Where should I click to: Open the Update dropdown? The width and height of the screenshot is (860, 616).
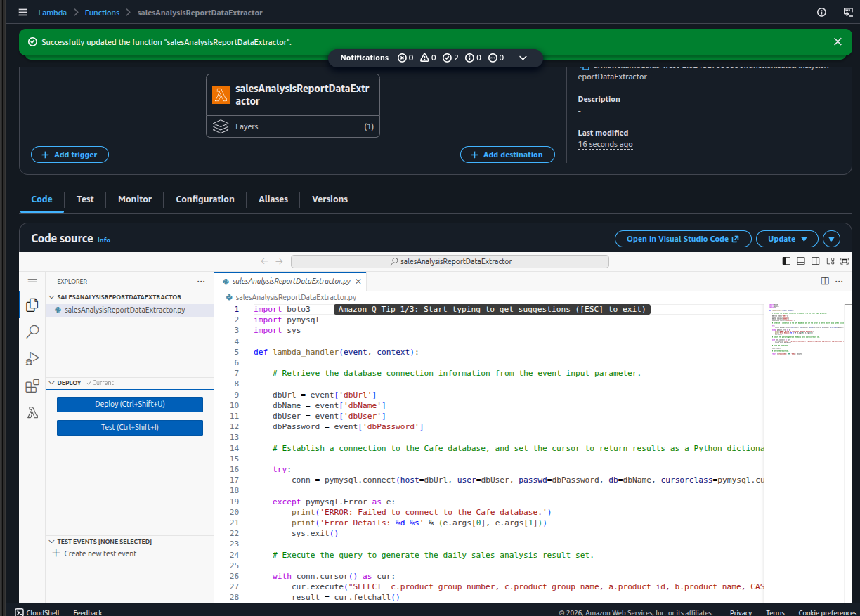[787, 239]
